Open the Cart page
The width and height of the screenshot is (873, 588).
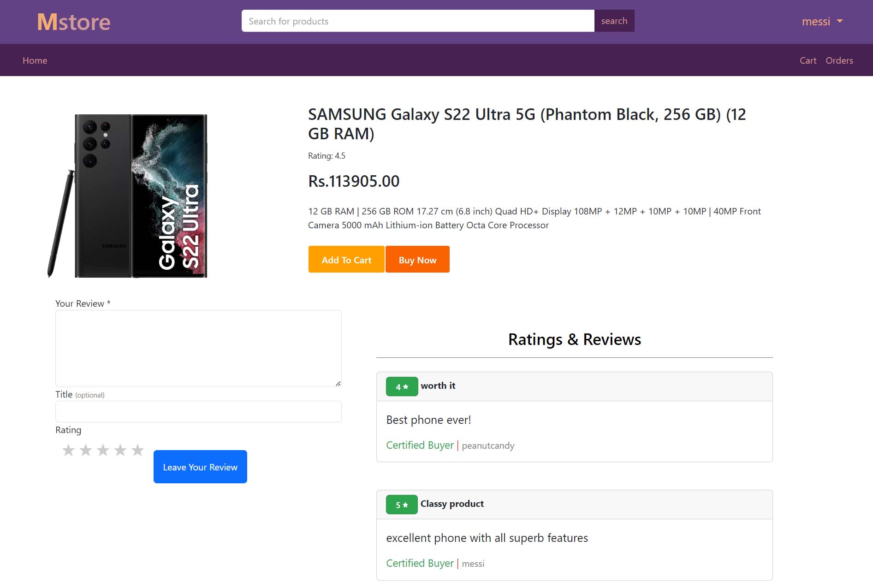(808, 60)
